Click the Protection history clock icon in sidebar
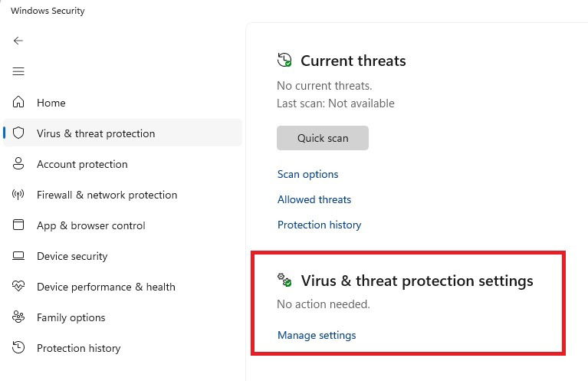This screenshot has width=588, height=381. coord(18,347)
